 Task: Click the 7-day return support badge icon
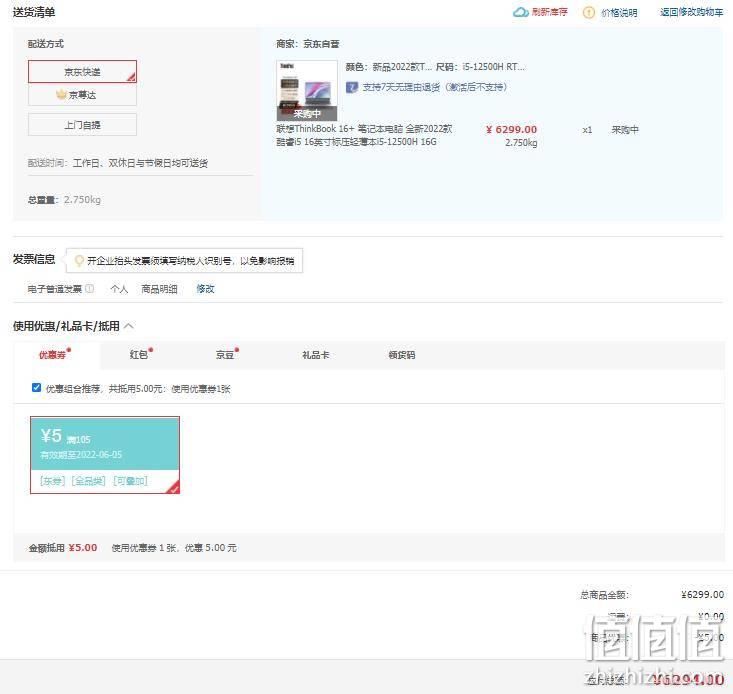tap(352, 87)
